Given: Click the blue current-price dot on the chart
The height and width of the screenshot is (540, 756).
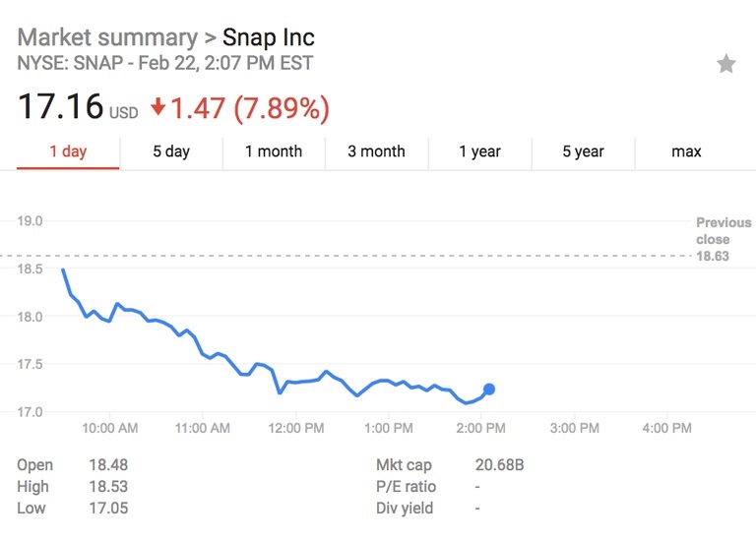Looking at the screenshot, I should coord(488,390).
